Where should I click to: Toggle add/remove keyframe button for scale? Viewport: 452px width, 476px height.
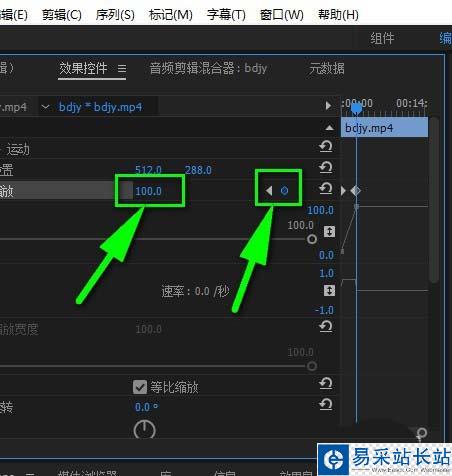point(284,191)
